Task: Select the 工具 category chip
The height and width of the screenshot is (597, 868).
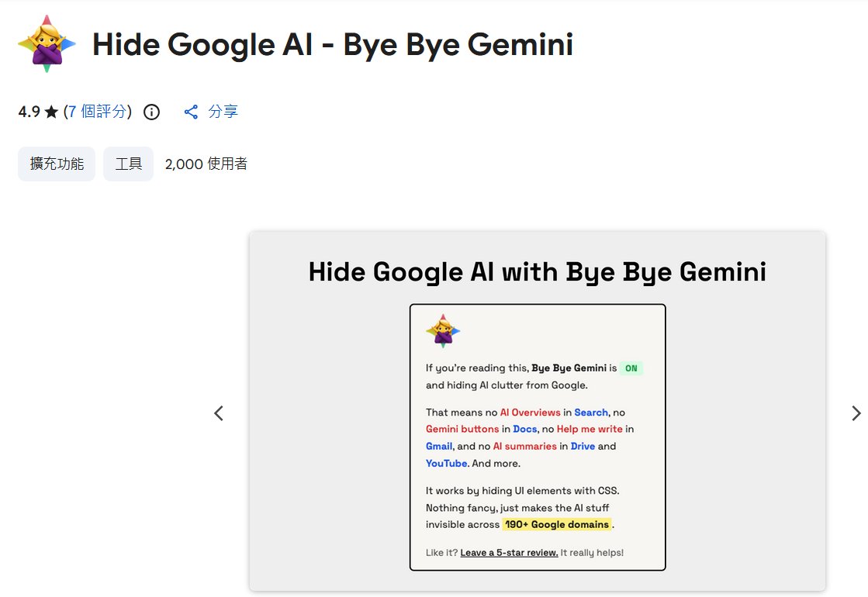Action: (129, 164)
